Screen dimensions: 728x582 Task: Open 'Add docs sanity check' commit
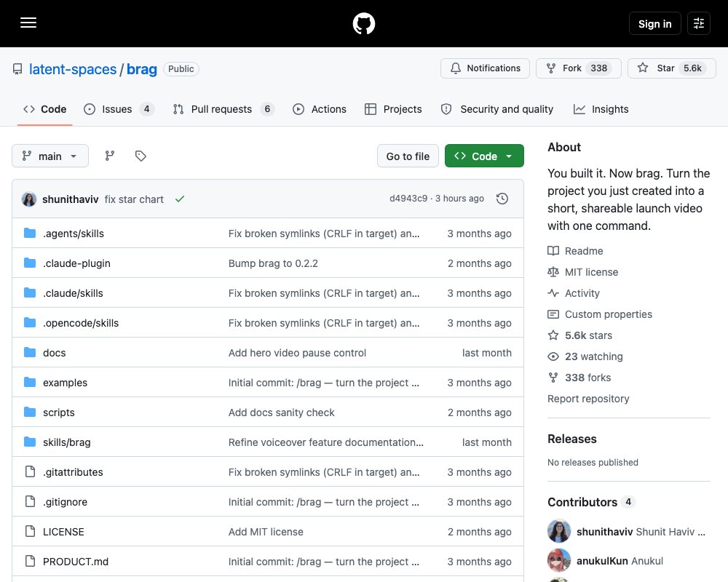click(281, 412)
